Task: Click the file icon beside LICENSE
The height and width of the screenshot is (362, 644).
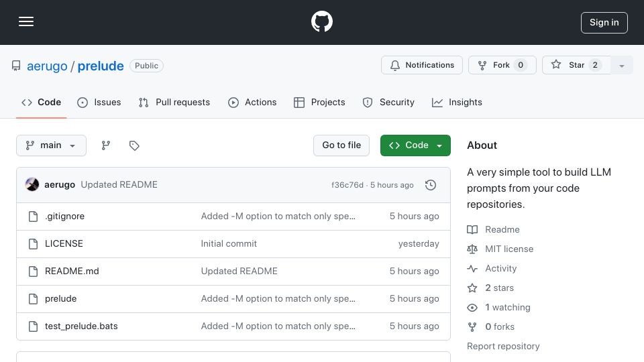Action: click(34, 244)
